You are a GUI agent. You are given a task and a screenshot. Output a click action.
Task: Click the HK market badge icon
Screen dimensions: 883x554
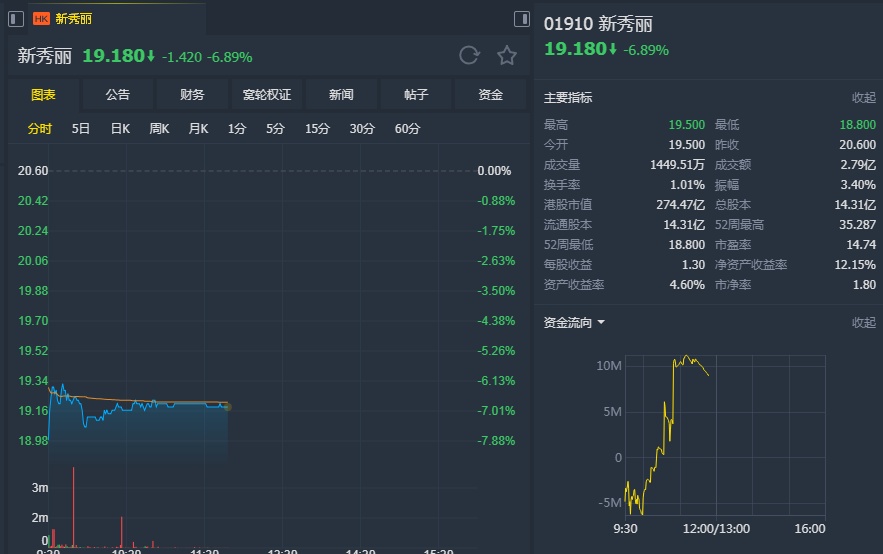tap(42, 18)
